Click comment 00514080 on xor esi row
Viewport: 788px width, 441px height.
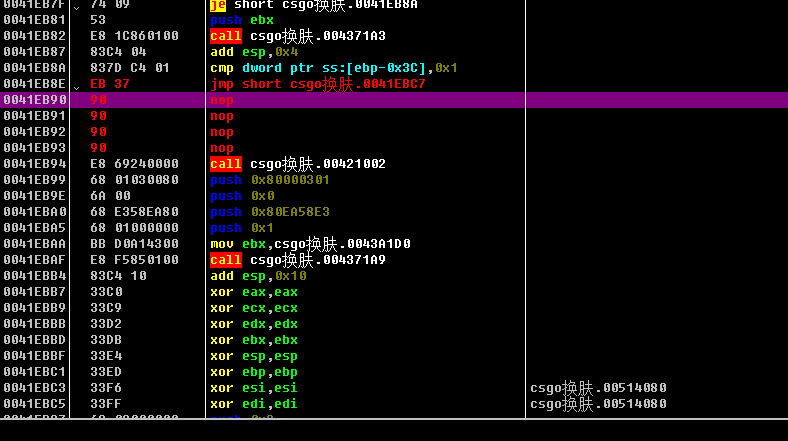pyautogui.click(x=599, y=388)
